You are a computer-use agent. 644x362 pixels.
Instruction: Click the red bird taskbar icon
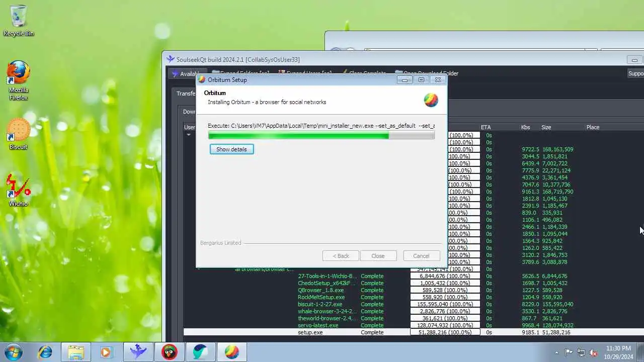click(x=170, y=352)
